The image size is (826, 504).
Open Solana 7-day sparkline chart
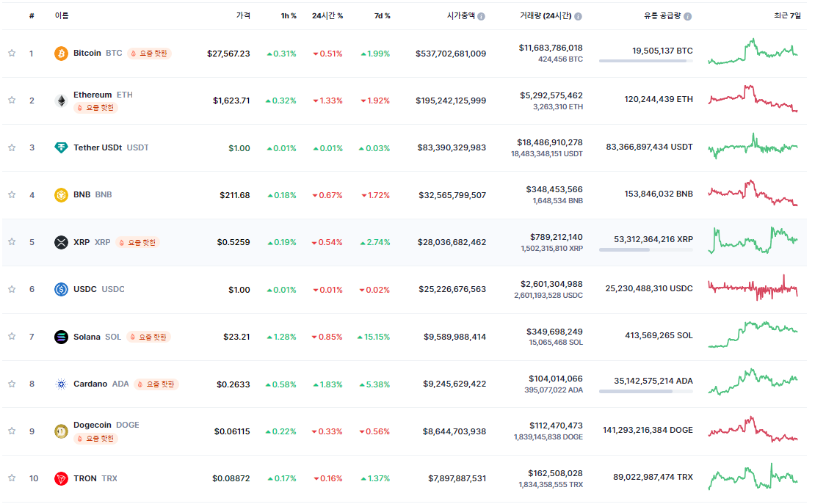click(753, 335)
